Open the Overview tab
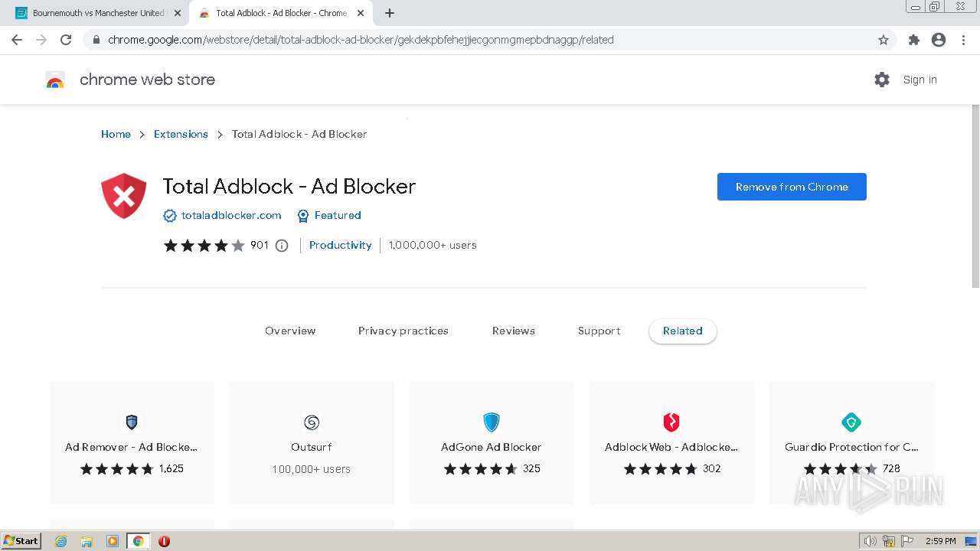The width and height of the screenshot is (980, 551). 290,331
